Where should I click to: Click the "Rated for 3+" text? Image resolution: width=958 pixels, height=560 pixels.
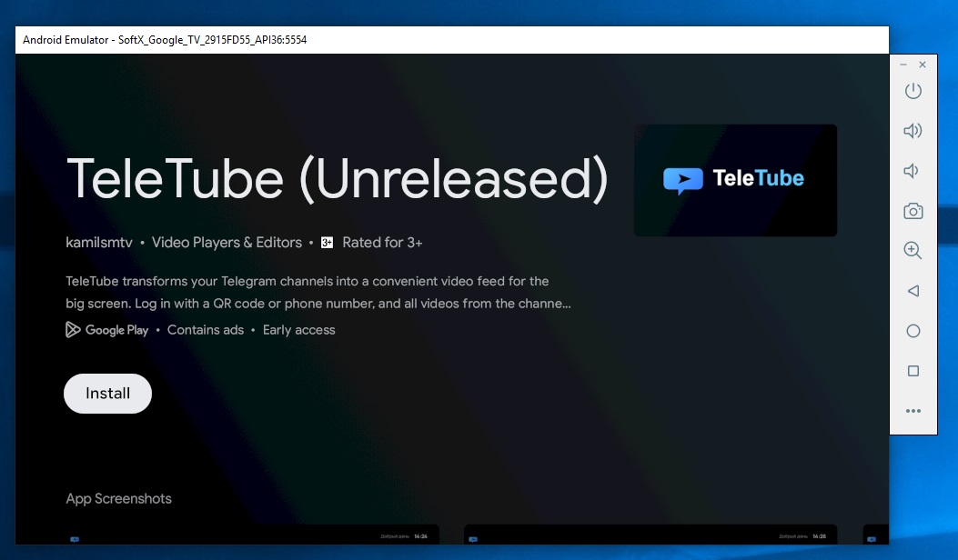click(x=382, y=243)
